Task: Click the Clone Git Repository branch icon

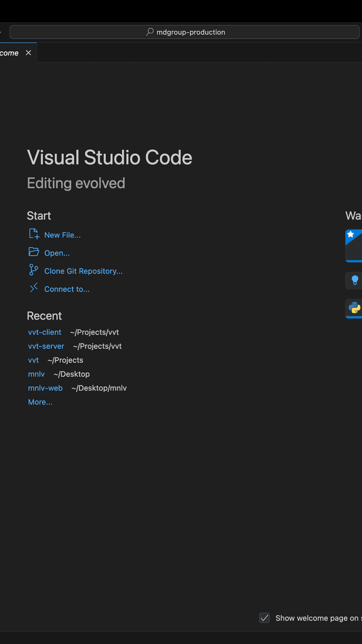Action: click(x=34, y=270)
